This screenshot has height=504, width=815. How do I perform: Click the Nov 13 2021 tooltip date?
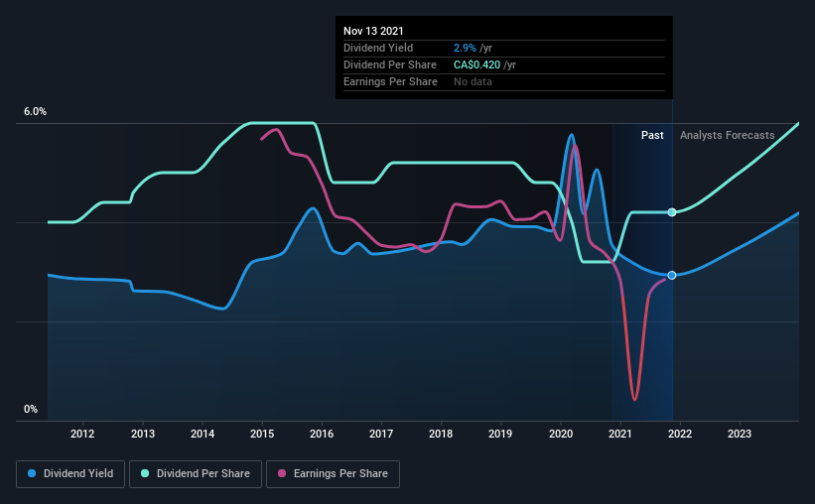[373, 31]
